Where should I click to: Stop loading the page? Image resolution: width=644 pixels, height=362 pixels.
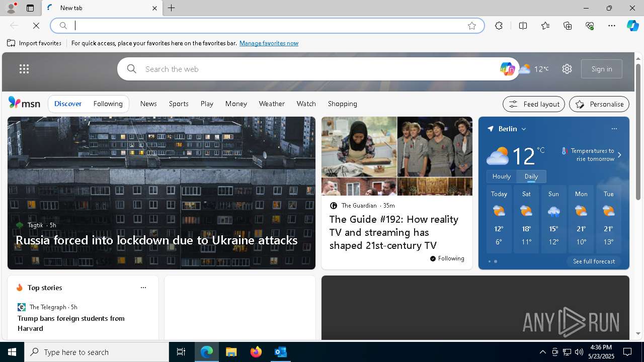36,26
